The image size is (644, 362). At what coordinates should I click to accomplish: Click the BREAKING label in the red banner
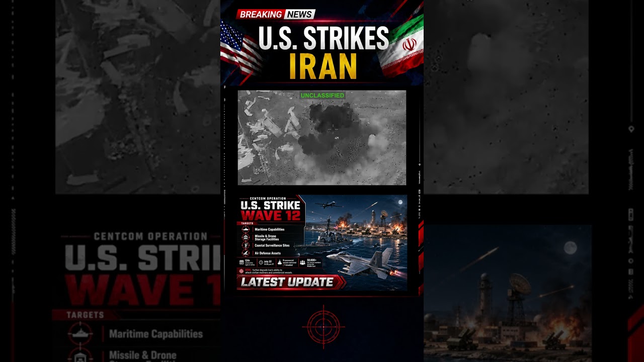(x=261, y=15)
